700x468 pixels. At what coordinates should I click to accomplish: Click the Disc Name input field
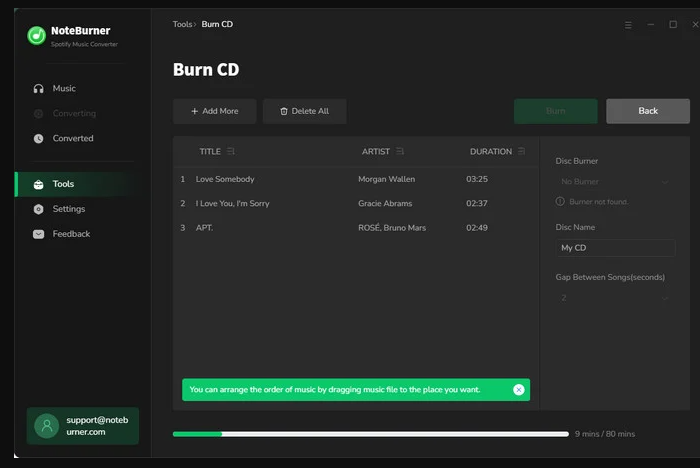[615, 248]
